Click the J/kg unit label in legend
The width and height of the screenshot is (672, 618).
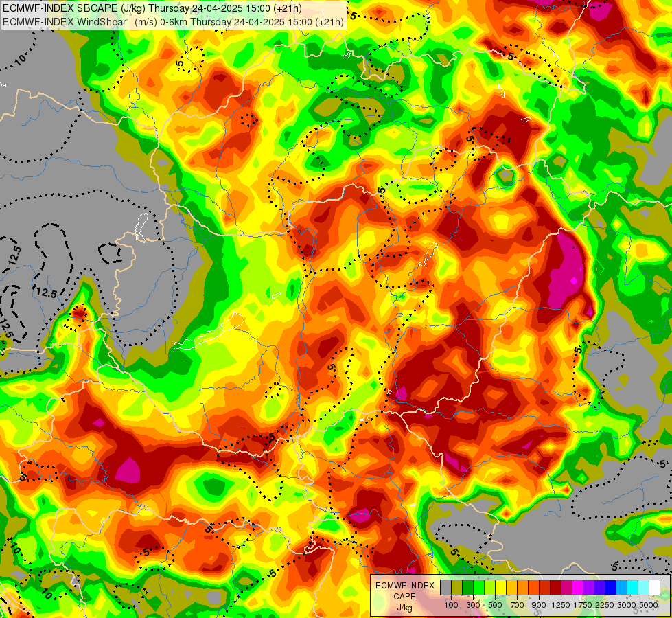click(x=404, y=608)
